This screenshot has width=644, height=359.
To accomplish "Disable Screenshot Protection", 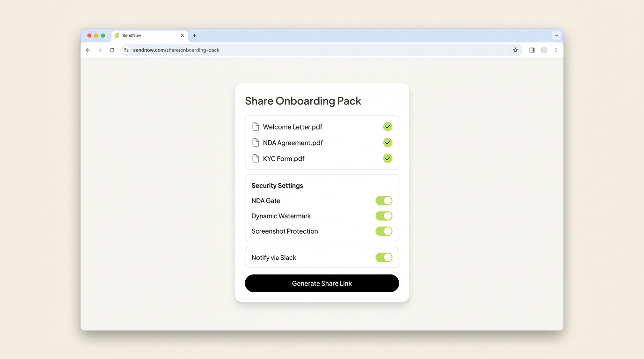I will [x=384, y=231].
